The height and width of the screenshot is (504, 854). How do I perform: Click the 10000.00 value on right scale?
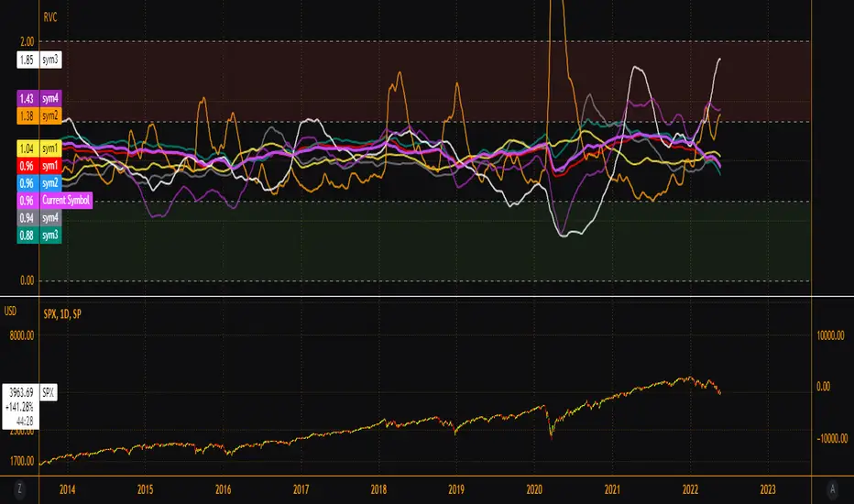[x=830, y=335]
